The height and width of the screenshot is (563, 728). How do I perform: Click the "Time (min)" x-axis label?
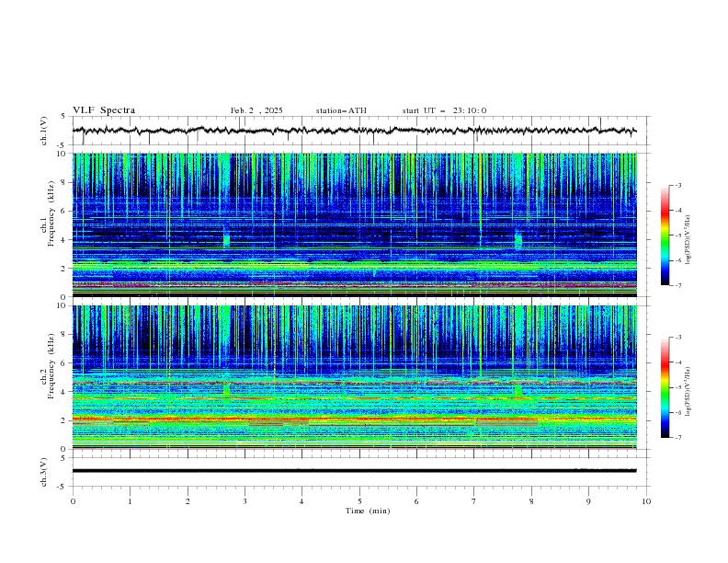(x=368, y=511)
